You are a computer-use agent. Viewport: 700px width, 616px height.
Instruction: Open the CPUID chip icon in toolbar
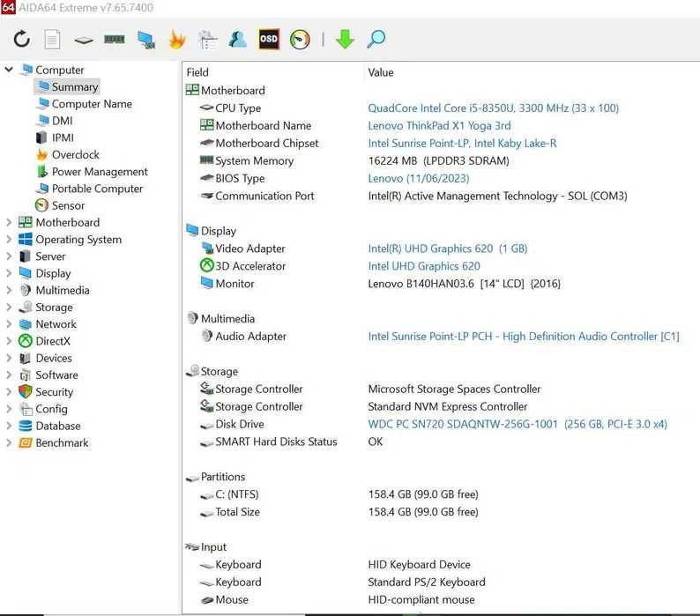(x=84, y=41)
